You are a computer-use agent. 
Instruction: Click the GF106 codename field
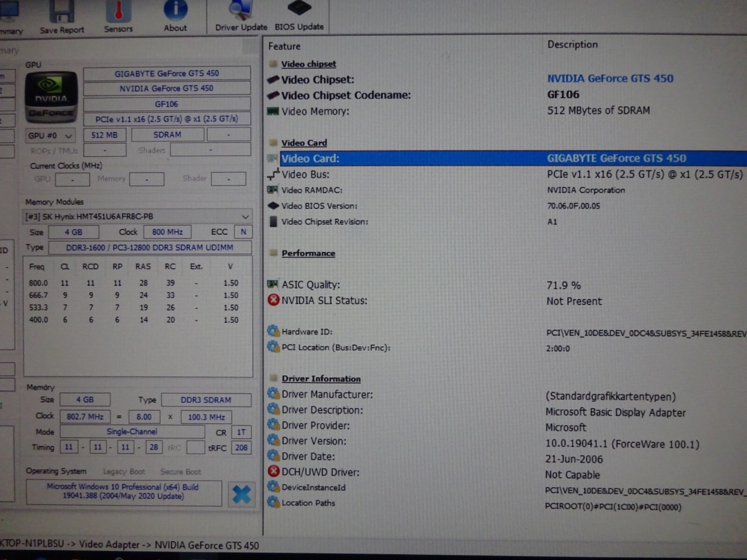(167, 104)
